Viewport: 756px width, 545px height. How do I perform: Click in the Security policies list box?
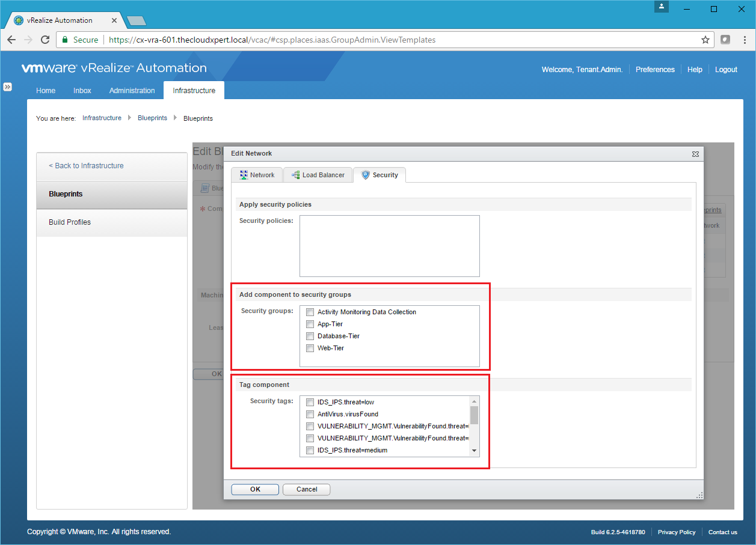tap(389, 246)
